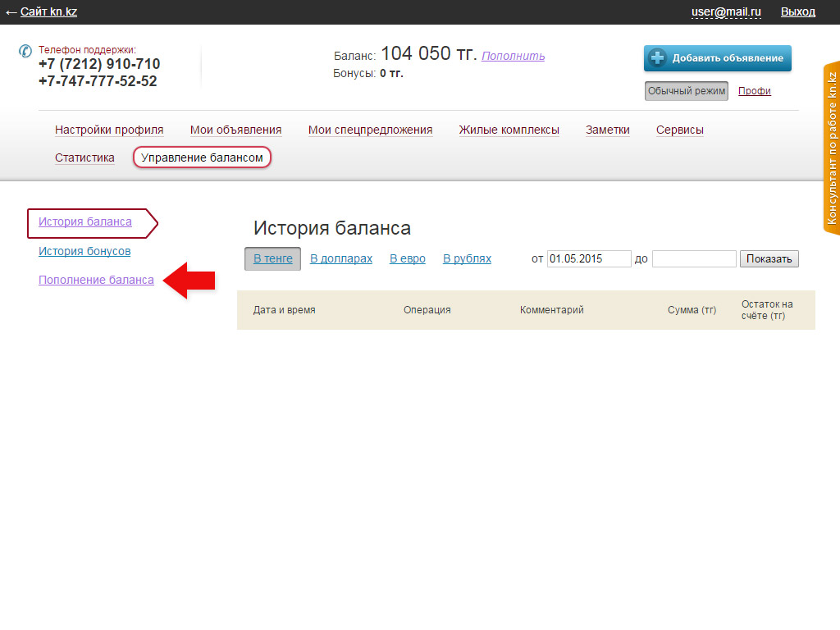The height and width of the screenshot is (630, 840).
Task: Toggle Обычный режим mode
Action: point(686,91)
